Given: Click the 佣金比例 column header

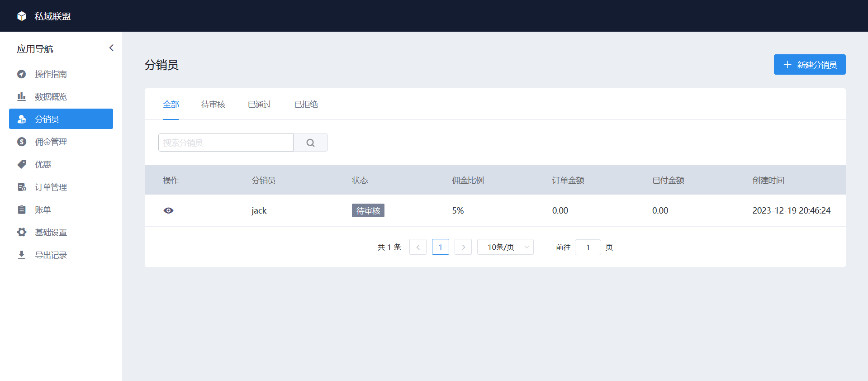Looking at the screenshot, I should [468, 180].
